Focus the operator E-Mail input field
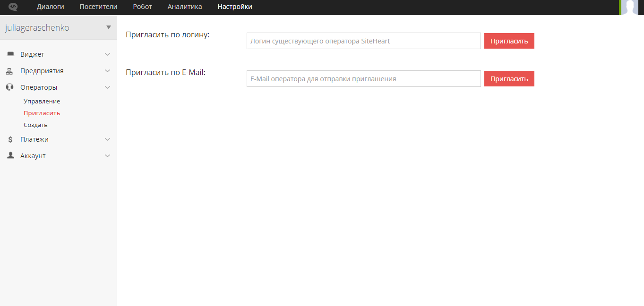Image resolution: width=644 pixels, height=306 pixels. [x=364, y=78]
